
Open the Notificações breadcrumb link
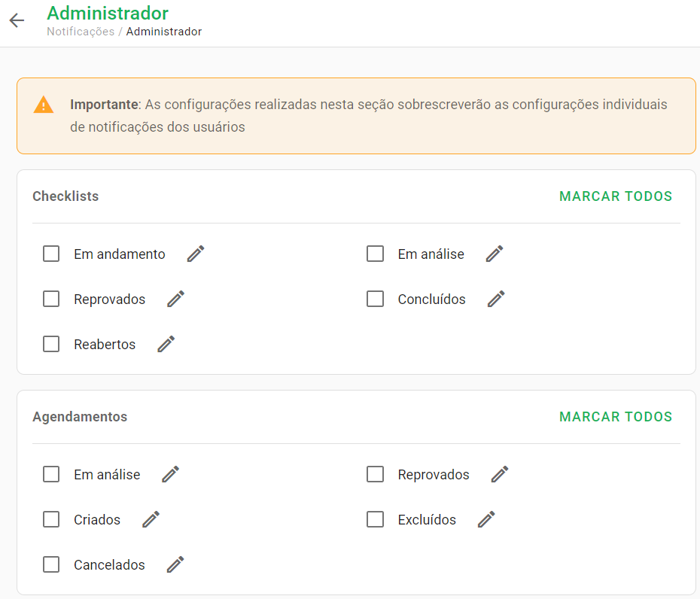pyautogui.click(x=80, y=32)
